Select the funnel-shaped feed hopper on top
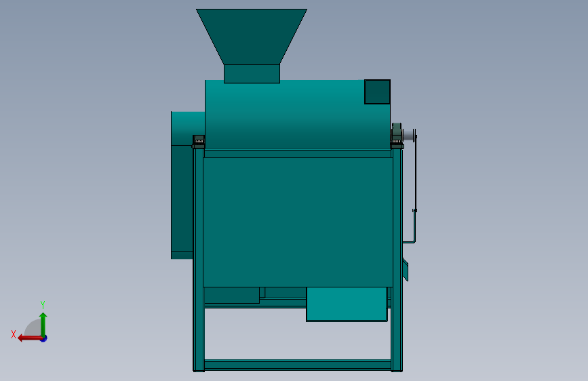Screen dimensions: 588x381 [252, 37]
